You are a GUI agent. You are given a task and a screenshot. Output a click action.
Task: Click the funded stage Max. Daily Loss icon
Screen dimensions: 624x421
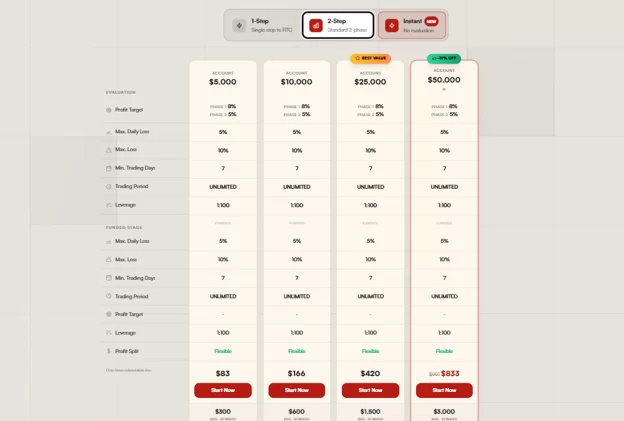109,242
